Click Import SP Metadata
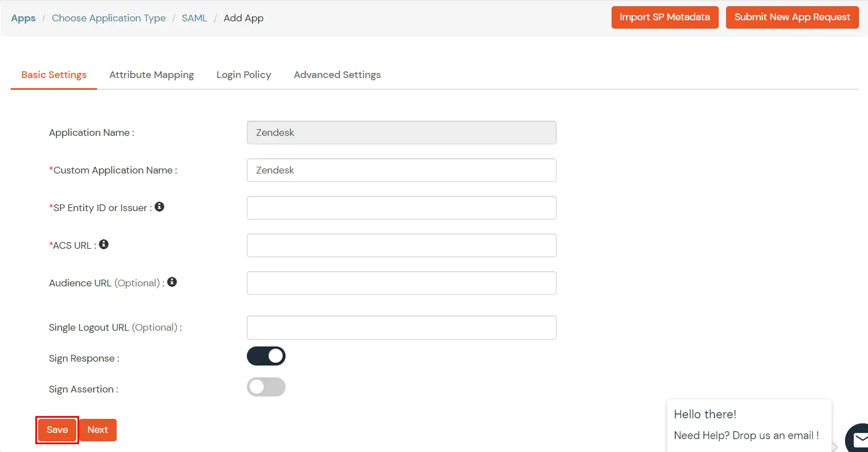868x452 pixels. [665, 17]
